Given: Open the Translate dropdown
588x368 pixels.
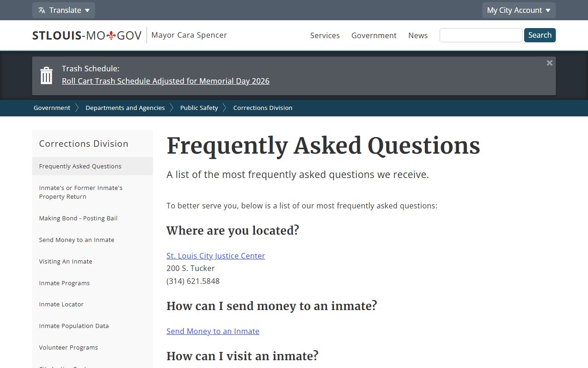Looking at the screenshot, I should coord(63,10).
